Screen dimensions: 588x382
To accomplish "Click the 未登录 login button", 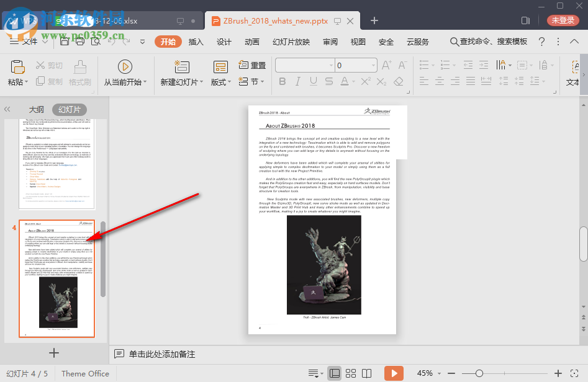I will pyautogui.click(x=563, y=20).
